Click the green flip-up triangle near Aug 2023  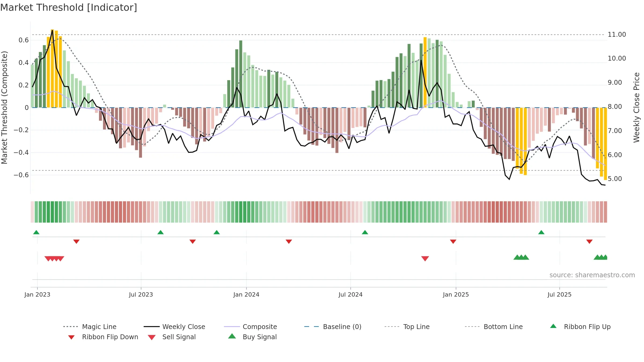pyautogui.click(x=160, y=232)
